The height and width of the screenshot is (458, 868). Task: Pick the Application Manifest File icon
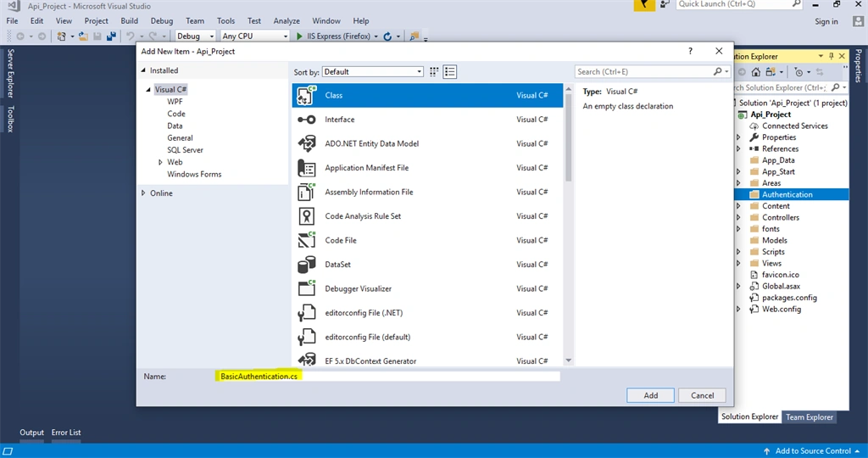(x=306, y=168)
